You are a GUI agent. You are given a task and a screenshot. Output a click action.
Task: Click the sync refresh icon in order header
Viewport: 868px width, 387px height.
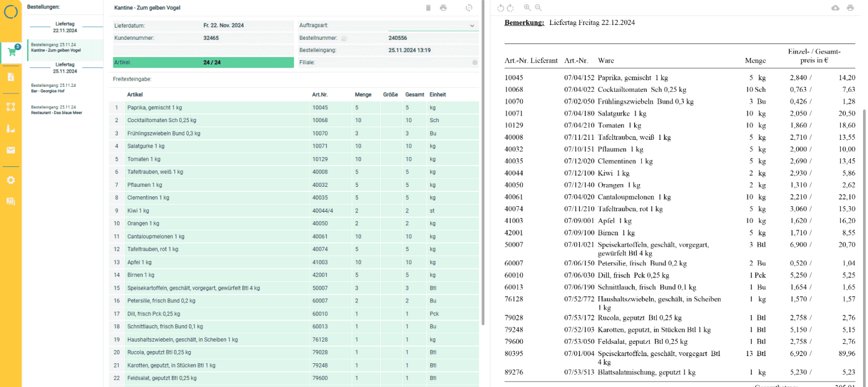pyautogui.click(x=469, y=8)
